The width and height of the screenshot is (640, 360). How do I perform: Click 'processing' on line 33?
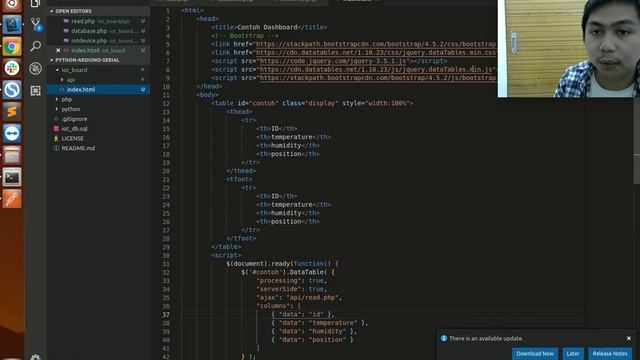click(279, 280)
